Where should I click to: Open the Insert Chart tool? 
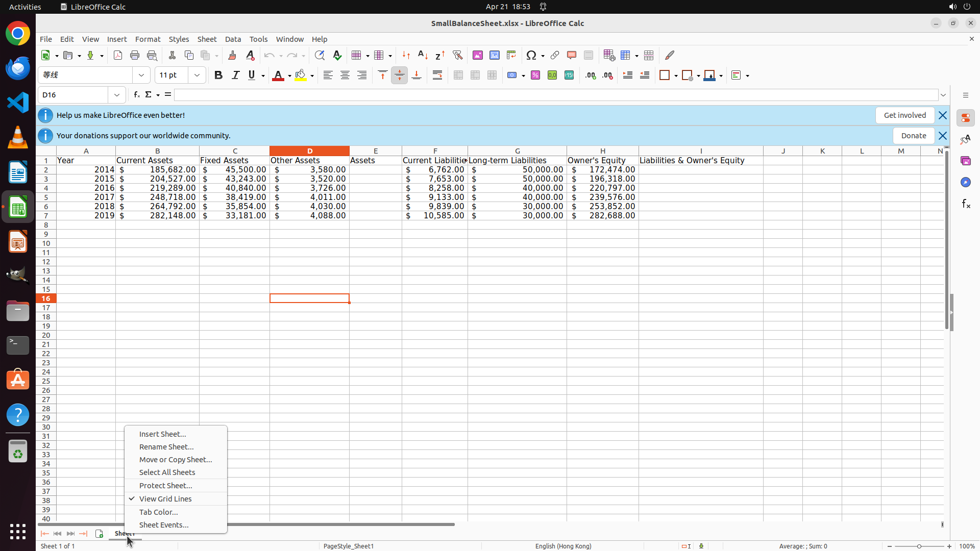(x=494, y=55)
